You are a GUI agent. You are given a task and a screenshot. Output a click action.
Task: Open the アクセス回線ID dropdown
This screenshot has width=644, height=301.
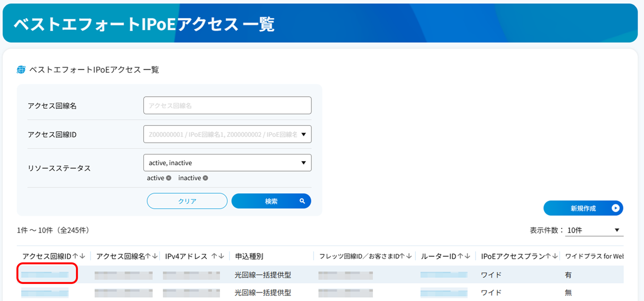227,134
